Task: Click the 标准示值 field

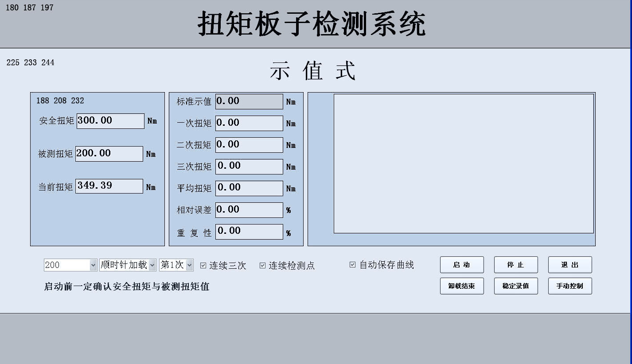Action: click(249, 101)
